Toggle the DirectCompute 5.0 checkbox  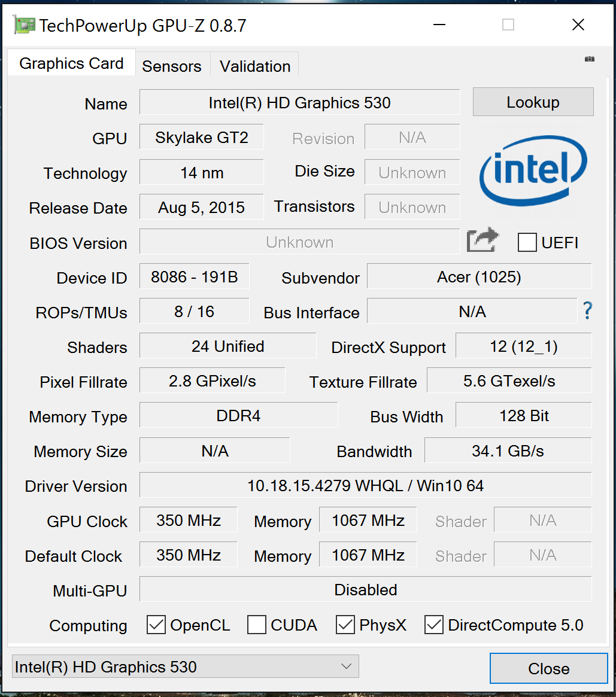pos(434,625)
